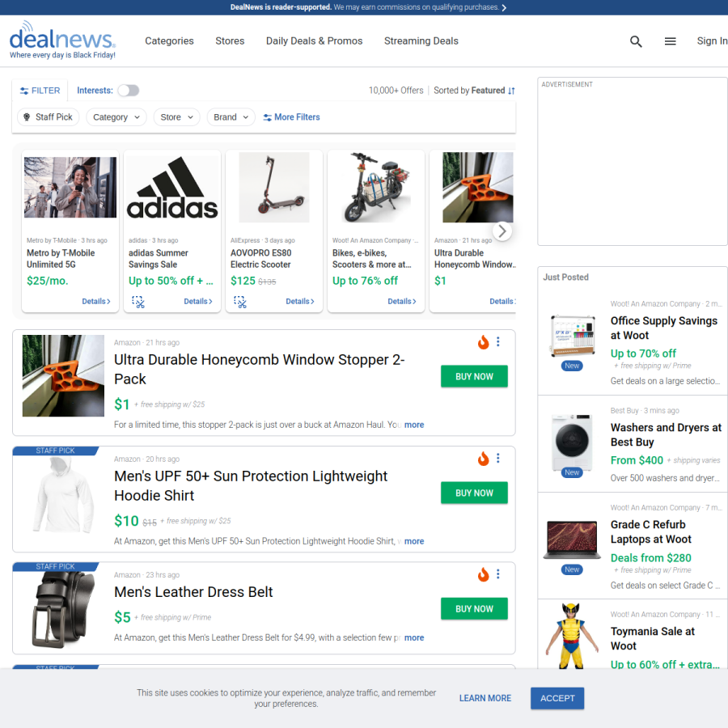Click the flame icon on Leather Dress Belt deal
The height and width of the screenshot is (728, 728).
pyautogui.click(x=484, y=575)
